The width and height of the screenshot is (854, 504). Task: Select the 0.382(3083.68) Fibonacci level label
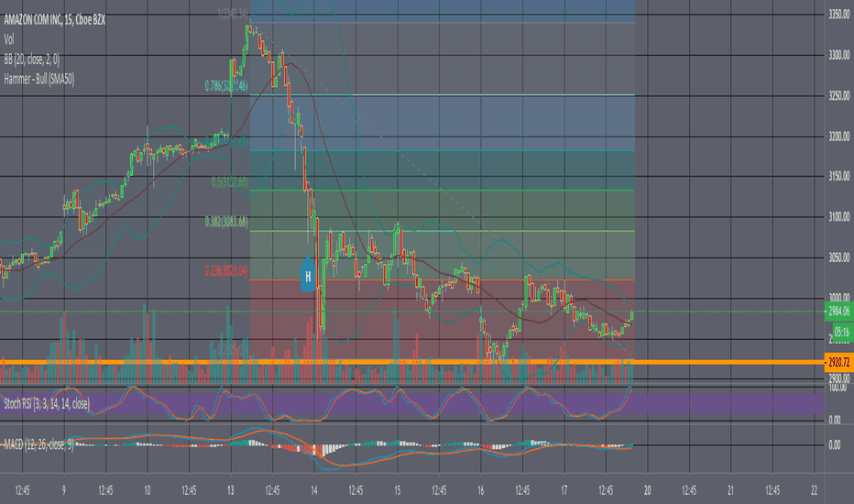[226, 222]
